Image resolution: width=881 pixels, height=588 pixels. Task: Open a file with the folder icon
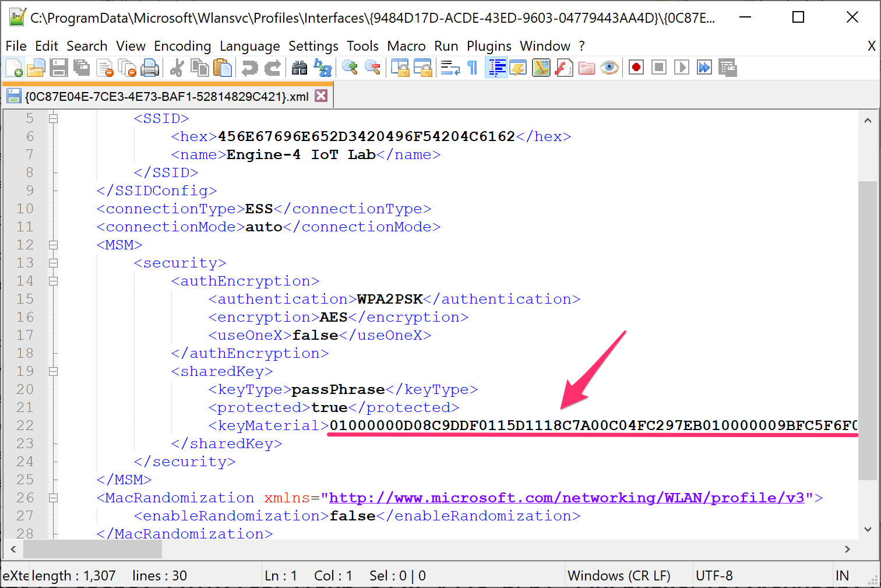(36, 68)
